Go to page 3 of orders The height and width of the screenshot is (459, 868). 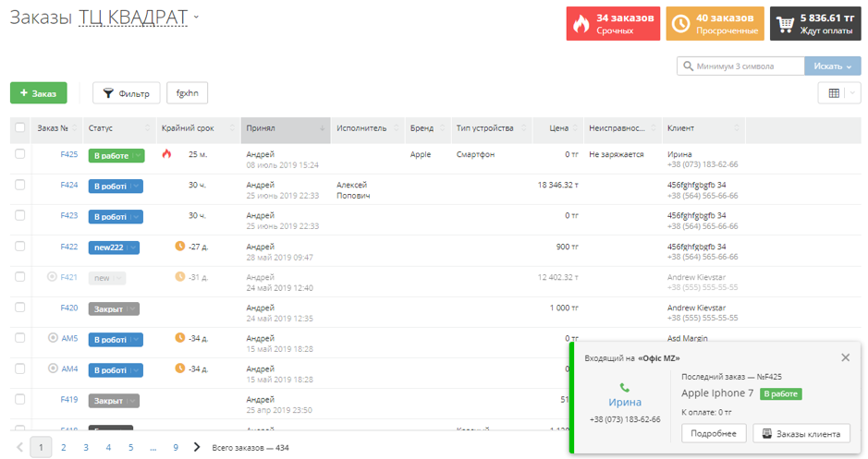click(86, 447)
